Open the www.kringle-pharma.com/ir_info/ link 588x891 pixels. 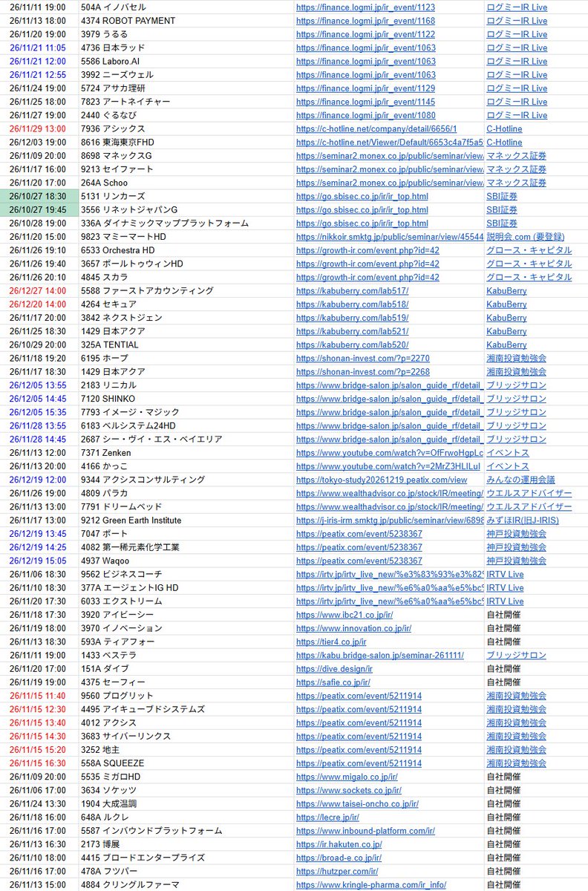click(371, 885)
